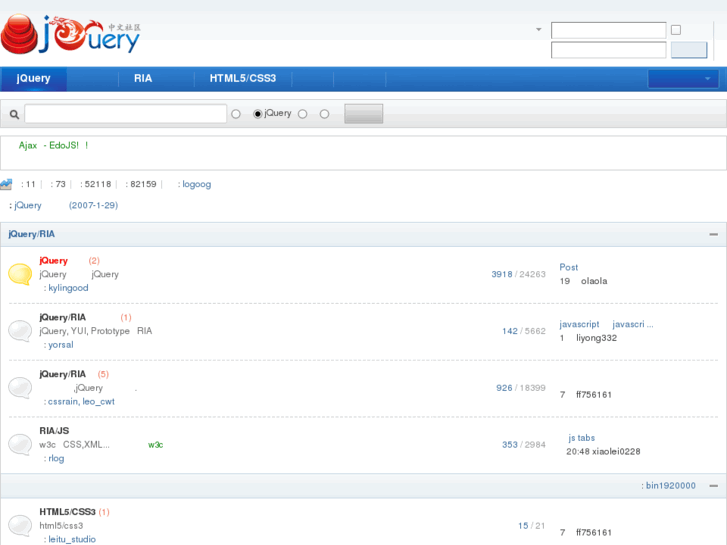Open the RIA/JS forum title

[x=54, y=431]
